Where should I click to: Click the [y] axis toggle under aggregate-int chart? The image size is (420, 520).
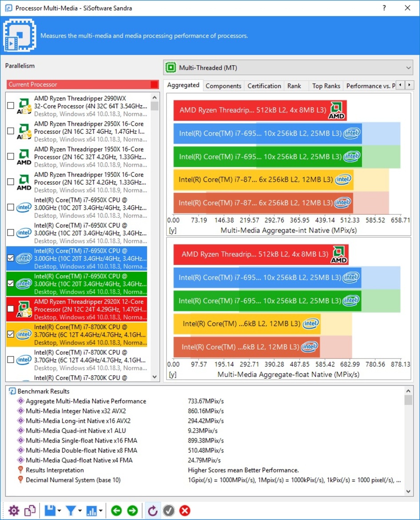[173, 230]
